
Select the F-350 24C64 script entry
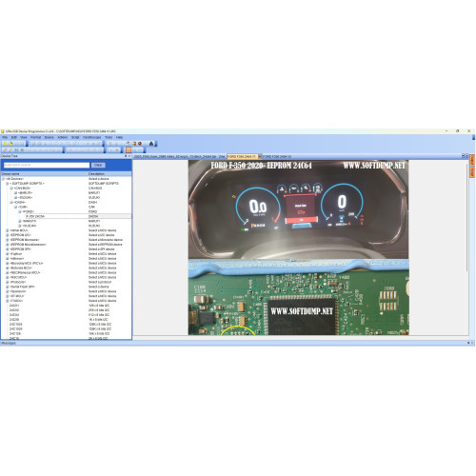pyautogui.click(x=35, y=216)
